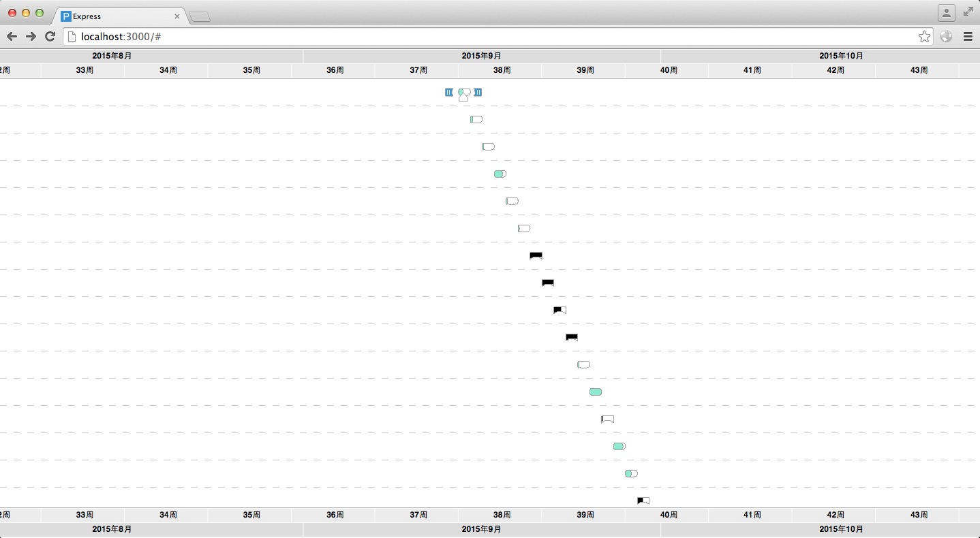This screenshot has height=538, width=980.
Task: Toggle fullscreen with the arrows icon
Action: (968, 12)
